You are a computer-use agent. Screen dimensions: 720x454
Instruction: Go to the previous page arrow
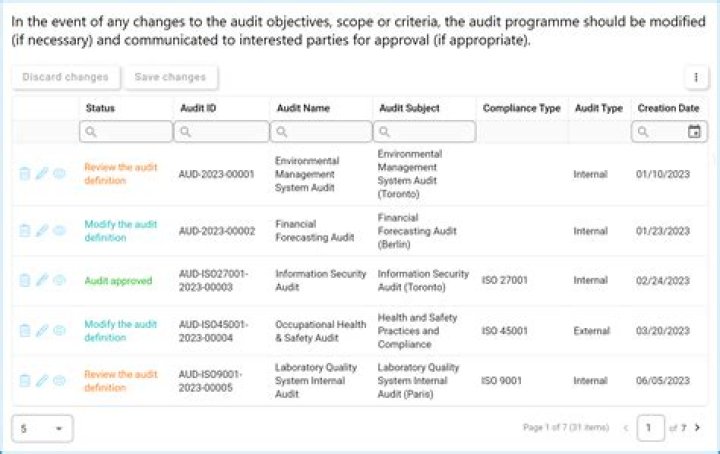(625, 428)
